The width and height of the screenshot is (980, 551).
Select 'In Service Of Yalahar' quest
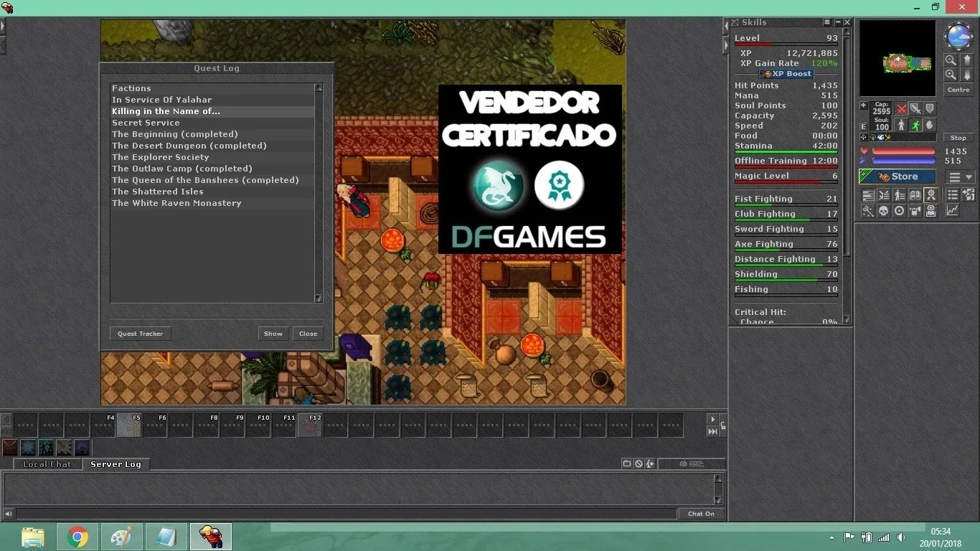coord(212,100)
